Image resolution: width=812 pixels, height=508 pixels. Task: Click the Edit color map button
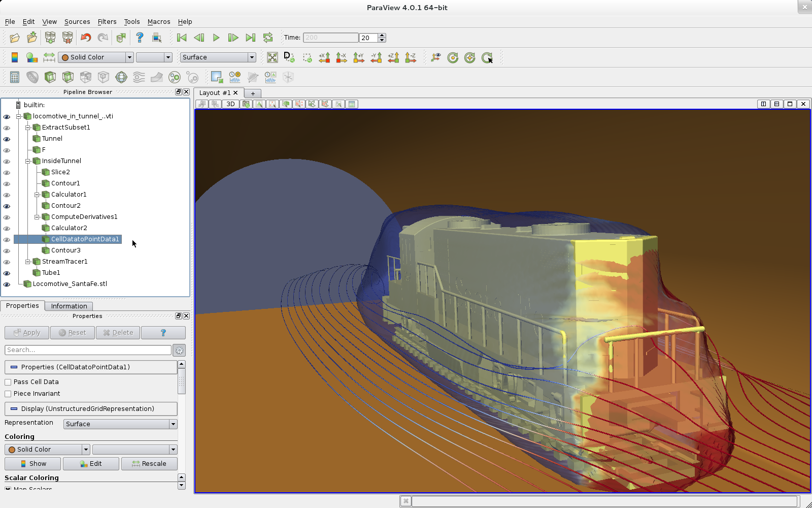pyautogui.click(x=91, y=464)
